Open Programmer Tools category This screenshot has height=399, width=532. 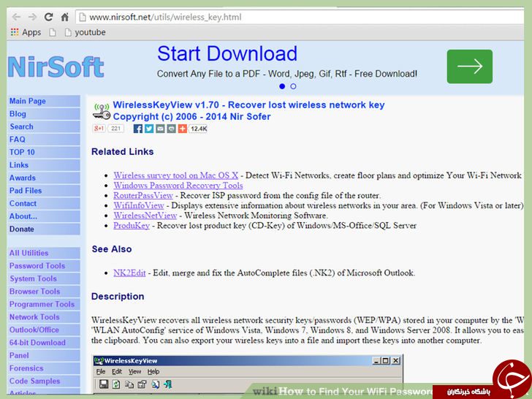pyautogui.click(x=44, y=304)
